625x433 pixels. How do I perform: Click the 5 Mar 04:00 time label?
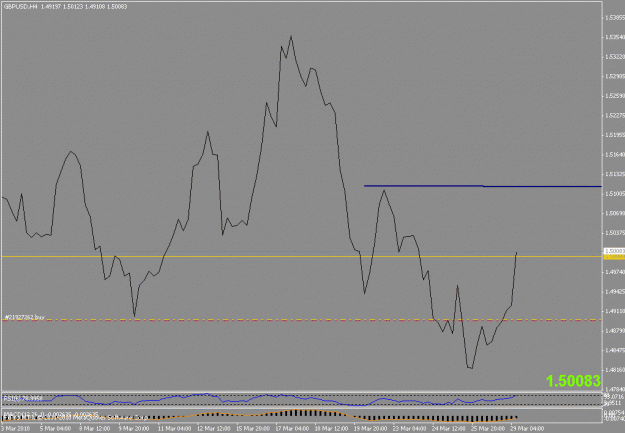55,429
